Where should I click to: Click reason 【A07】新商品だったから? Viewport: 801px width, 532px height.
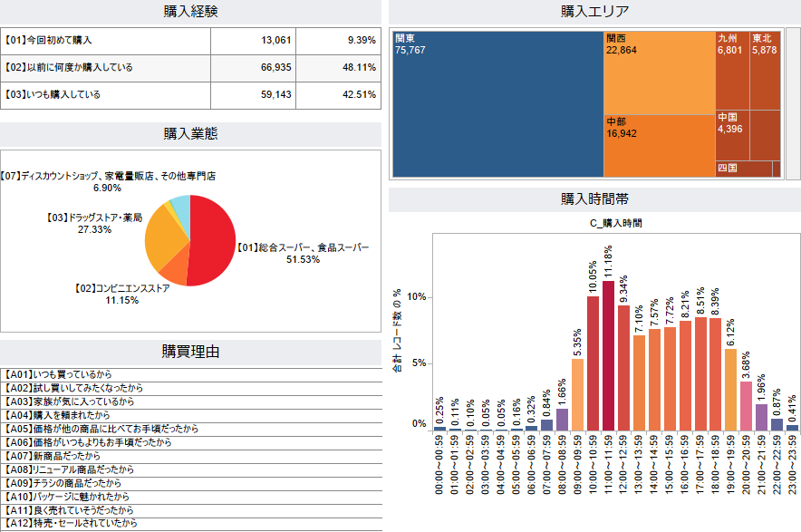(x=191, y=456)
